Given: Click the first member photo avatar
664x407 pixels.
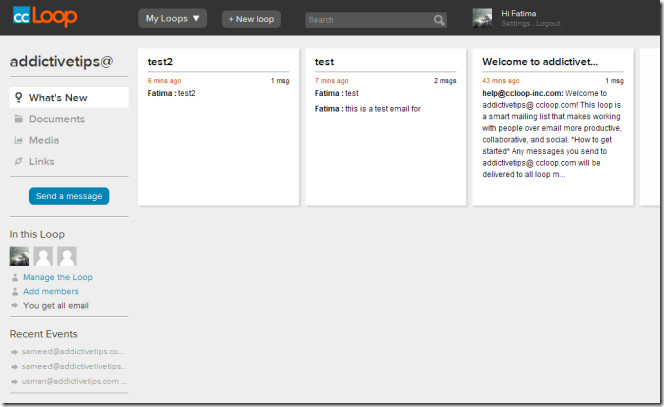Looking at the screenshot, I should click(x=19, y=256).
